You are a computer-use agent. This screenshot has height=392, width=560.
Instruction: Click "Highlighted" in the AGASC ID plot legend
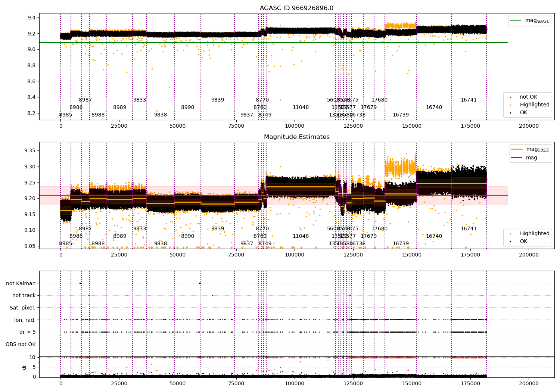(x=534, y=105)
